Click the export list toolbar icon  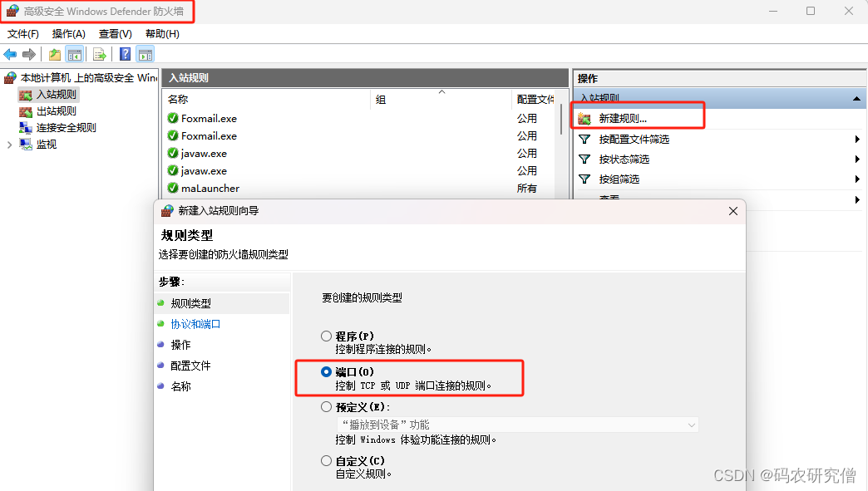[99, 55]
